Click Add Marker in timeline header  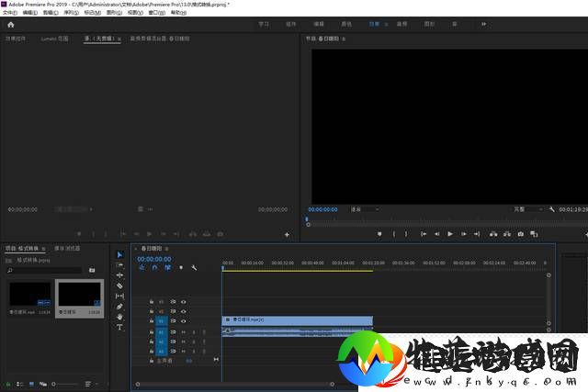coord(181,267)
